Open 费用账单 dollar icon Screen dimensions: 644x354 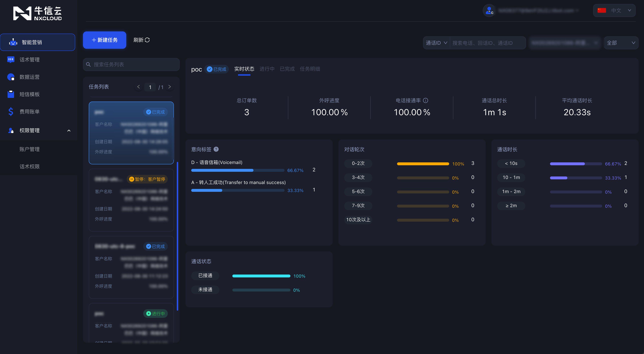pos(11,112)
